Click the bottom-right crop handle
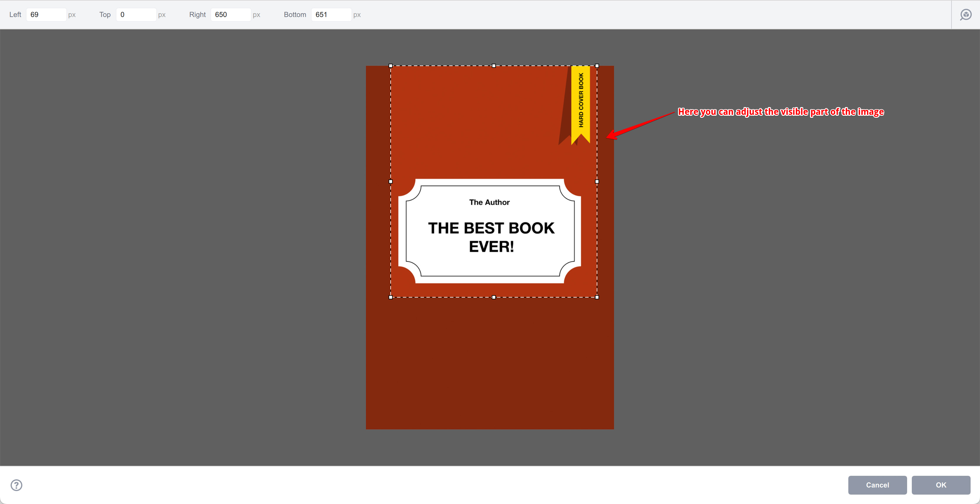This screenshot has height=504, width=980. tap(597, 297)
